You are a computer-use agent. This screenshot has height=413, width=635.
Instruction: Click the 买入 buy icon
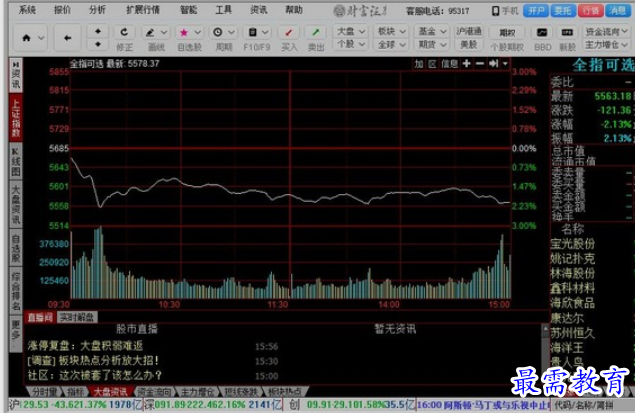click(x=289, y=33)
